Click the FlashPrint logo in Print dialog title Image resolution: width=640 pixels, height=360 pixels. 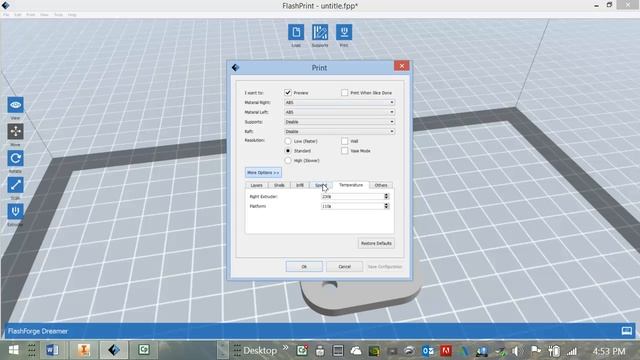tap(236, 67)
